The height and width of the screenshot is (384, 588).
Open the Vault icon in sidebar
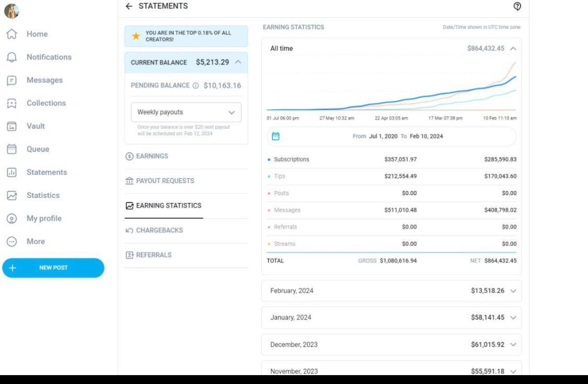tap(11, 126)
